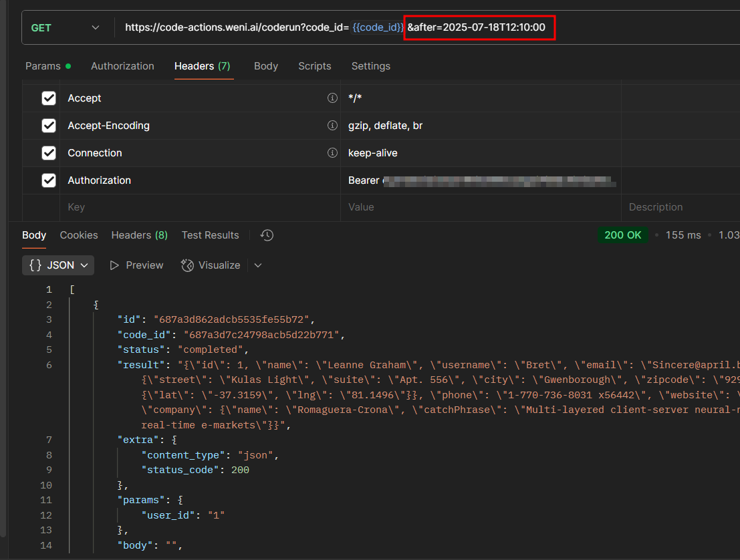740x560 pixels.
Task: Open the Cookies tab in the response panel
Action: pyautogui.click(x=78, y=235)
